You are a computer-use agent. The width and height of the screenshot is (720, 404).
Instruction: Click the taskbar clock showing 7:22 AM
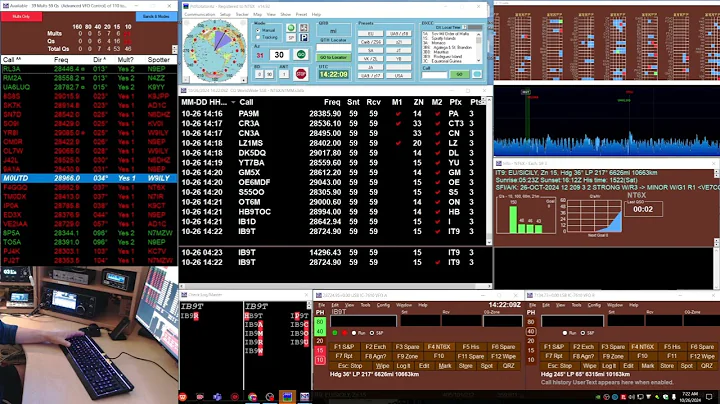click(690, 397)
